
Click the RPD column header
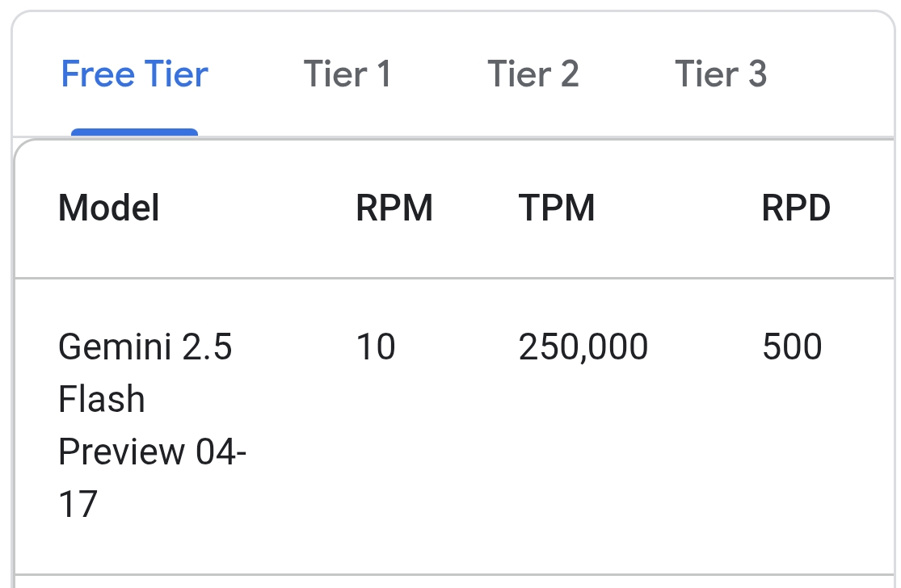[x=796, y=208]
